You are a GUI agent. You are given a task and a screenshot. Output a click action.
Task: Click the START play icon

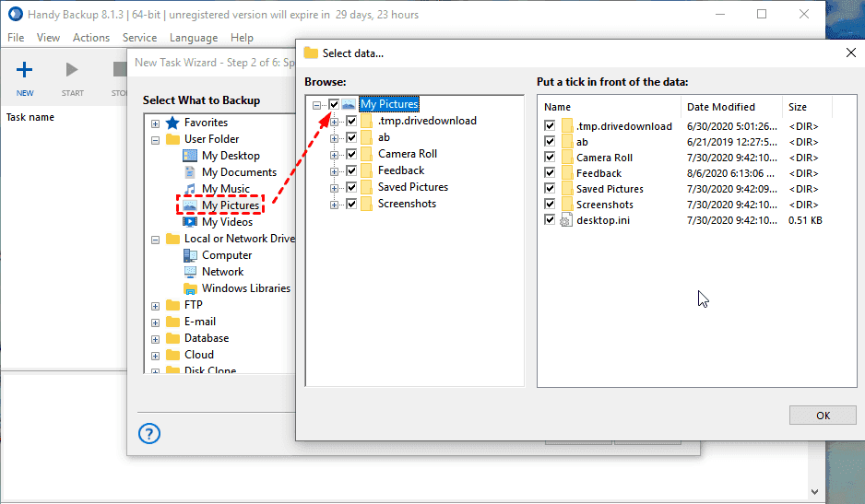point(72,69)
